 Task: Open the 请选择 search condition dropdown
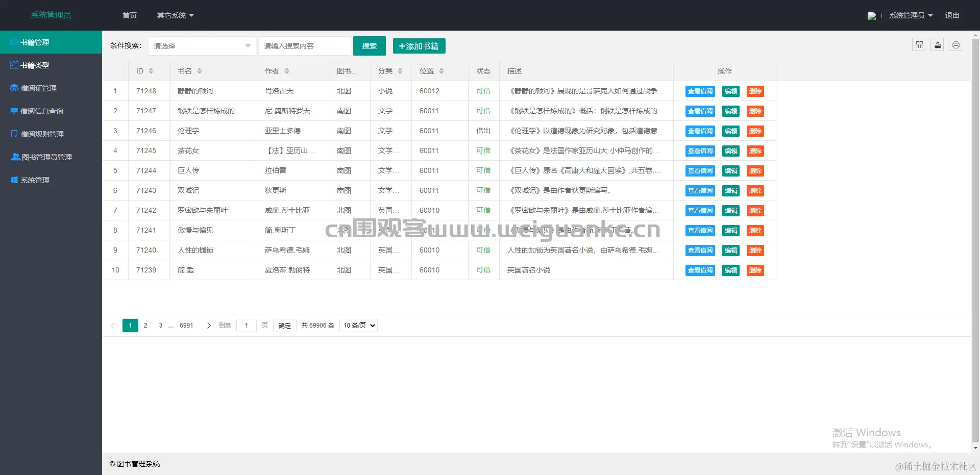point(202,46)
